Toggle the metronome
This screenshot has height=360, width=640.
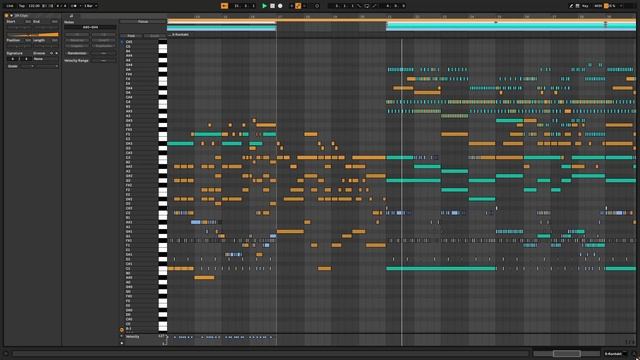pos(73,6)
